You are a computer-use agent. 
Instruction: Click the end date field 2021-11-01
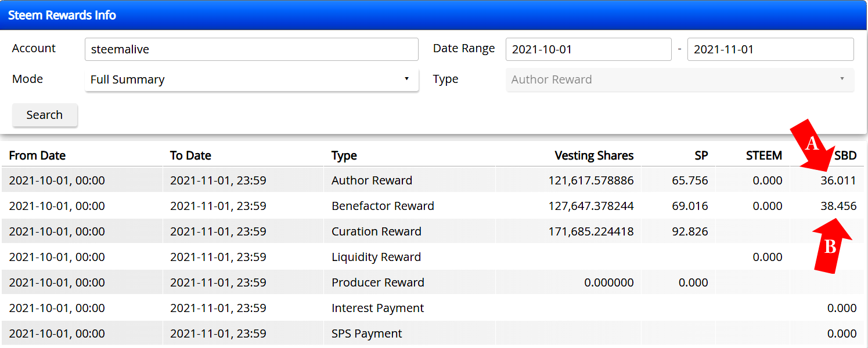[x=770, y=49]
